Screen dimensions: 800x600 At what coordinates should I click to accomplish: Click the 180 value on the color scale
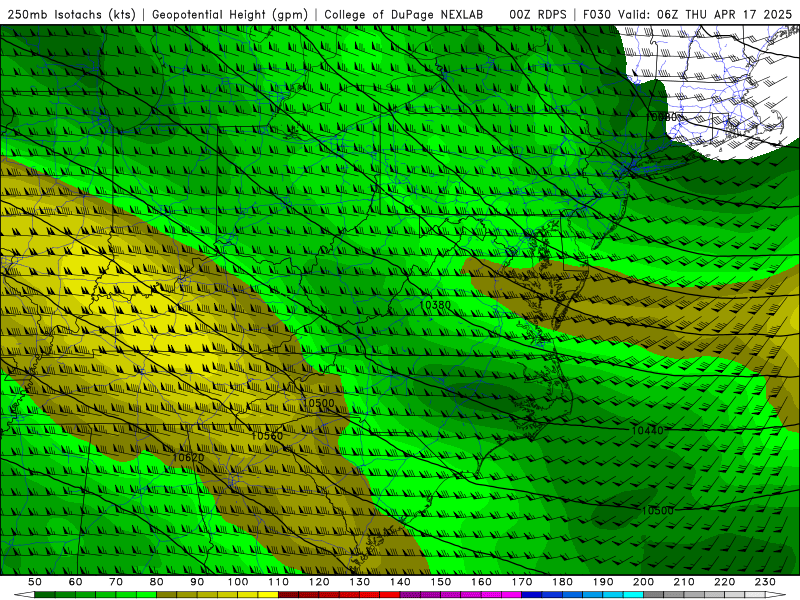tap(562, 582)
